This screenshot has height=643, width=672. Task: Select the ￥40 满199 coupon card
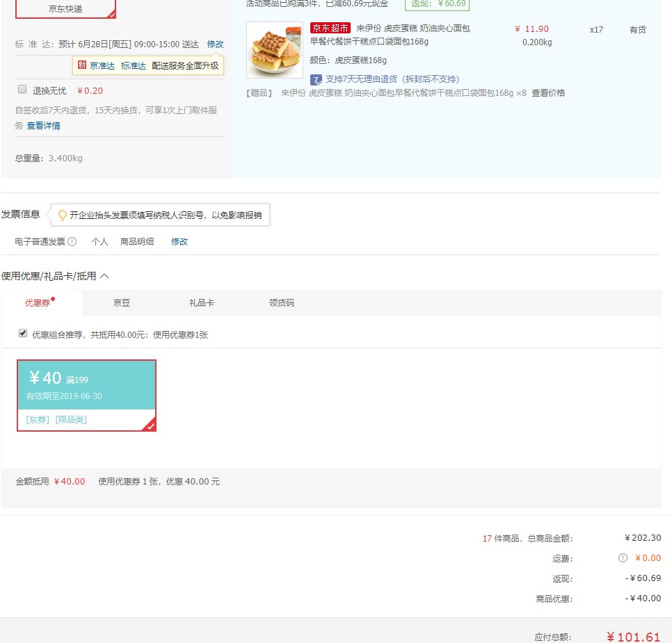(x=86, y=396)
